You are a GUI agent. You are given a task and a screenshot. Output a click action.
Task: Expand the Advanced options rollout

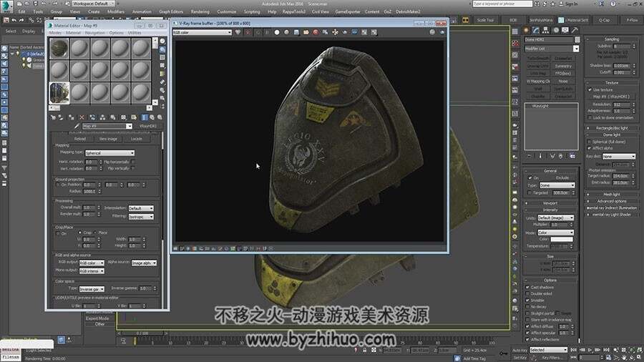(x=612, y=201)
